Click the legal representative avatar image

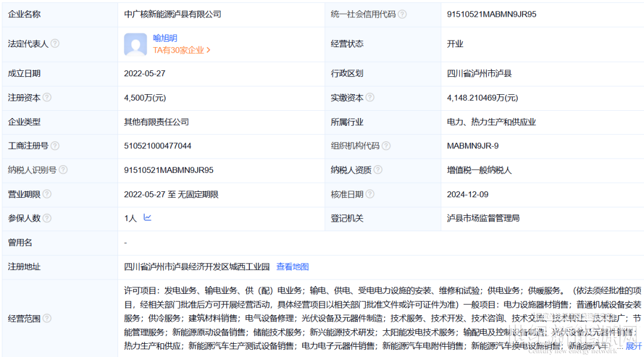coord(135,45)
